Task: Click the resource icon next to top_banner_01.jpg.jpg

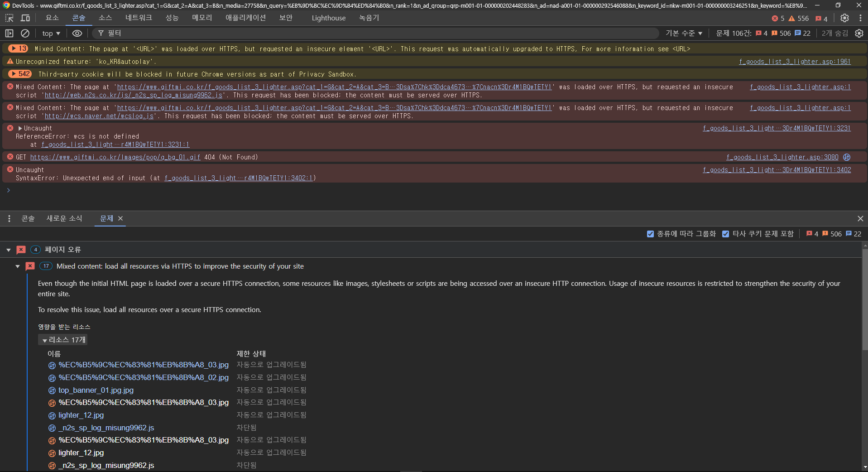Action: tap(52, 390)
